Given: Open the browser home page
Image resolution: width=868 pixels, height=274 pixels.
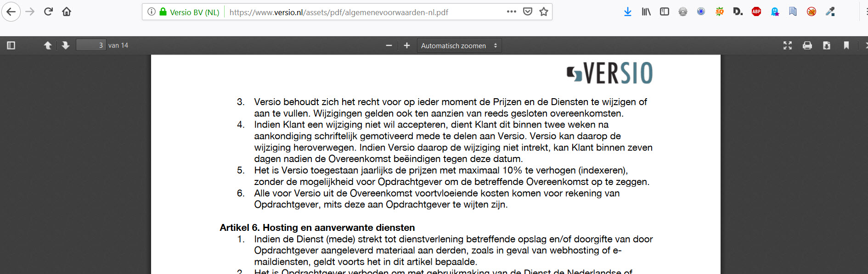Looking at the screenshot, I should click(67, 12).
